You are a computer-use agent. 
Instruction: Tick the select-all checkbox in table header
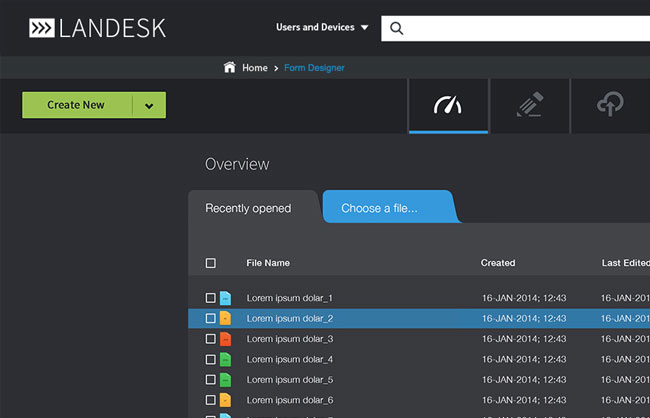click(x=210, y=263)
